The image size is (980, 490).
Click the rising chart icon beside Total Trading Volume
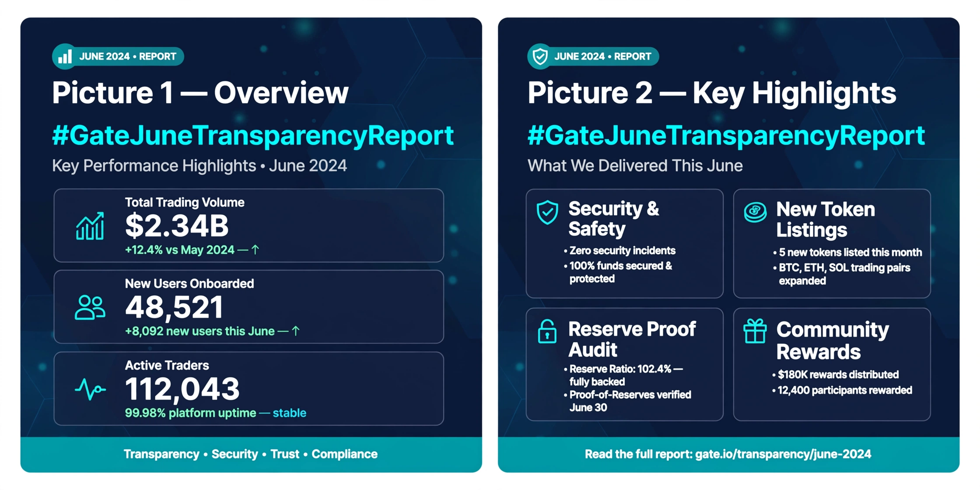[90, 226]
